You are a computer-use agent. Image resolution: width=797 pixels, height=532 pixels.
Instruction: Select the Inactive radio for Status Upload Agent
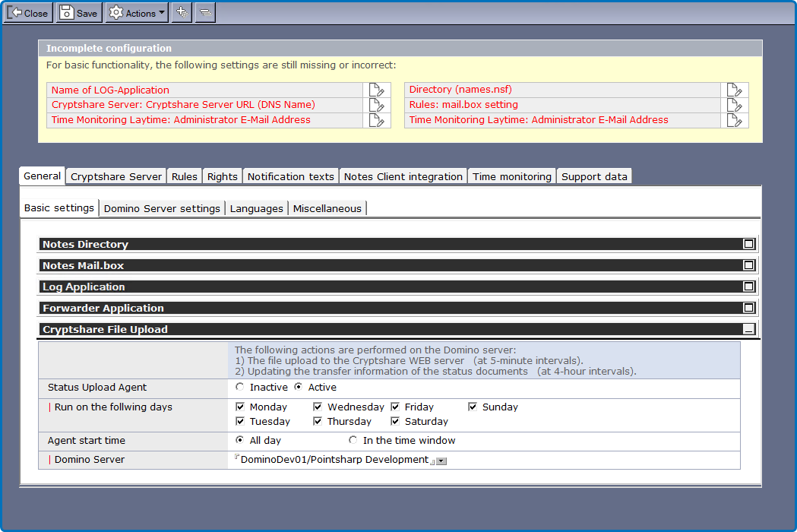[240, 388]
